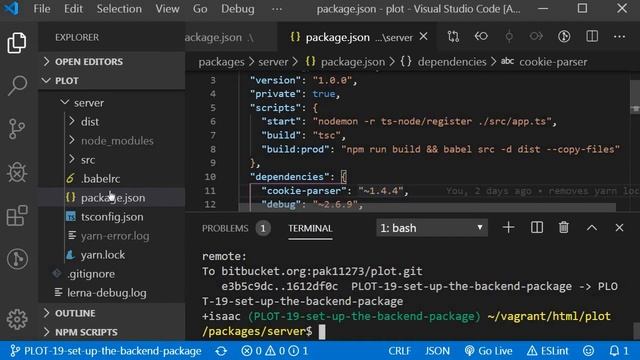Switch to the Terminal tab
Image resolution: width=640 pixels, height=360 pixels.
[310, 228]
